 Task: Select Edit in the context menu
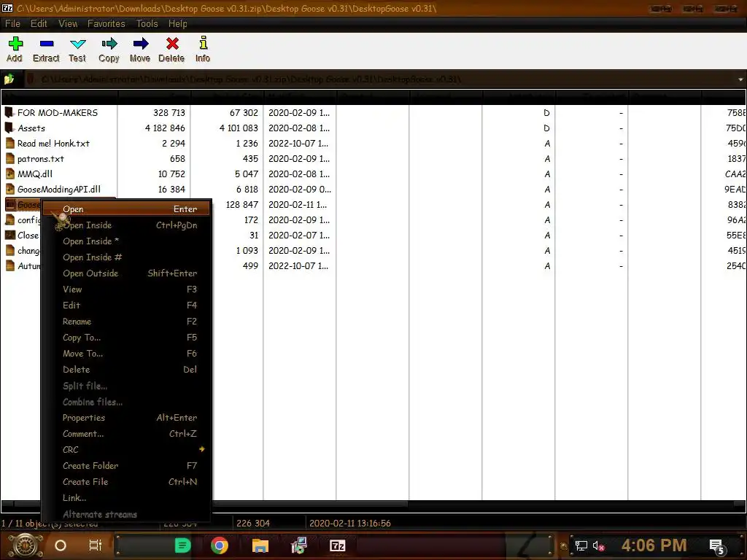click(126, 306)
